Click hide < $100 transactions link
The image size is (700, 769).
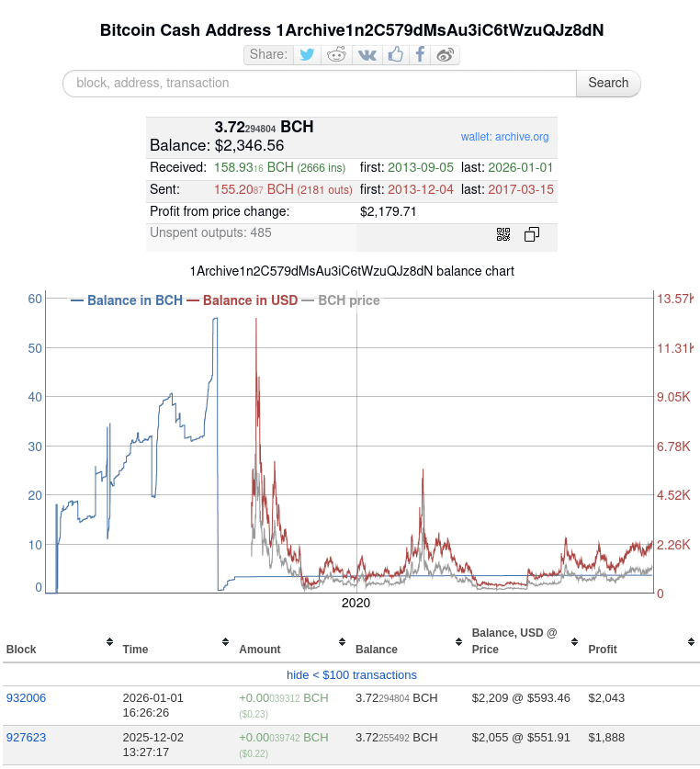(351, 674)
